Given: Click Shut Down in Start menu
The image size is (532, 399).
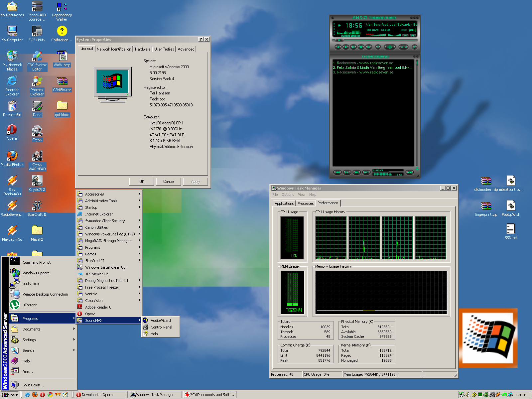Looking at the screenshot, I should pyautogui.click(x=43, y=385).
